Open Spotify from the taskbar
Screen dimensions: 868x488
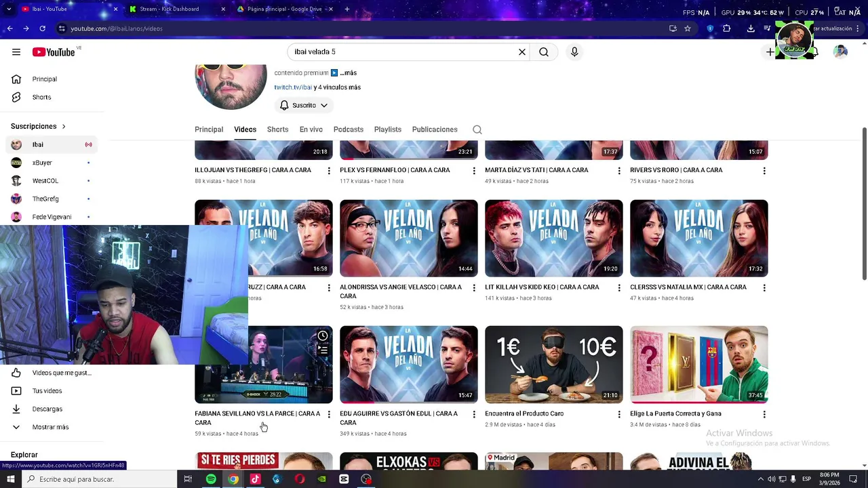[211, 479]
